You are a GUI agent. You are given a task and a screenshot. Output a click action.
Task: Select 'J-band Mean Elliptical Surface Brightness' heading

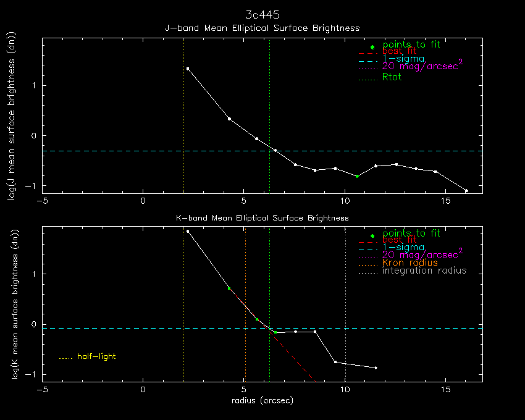[x=262, y=28]
